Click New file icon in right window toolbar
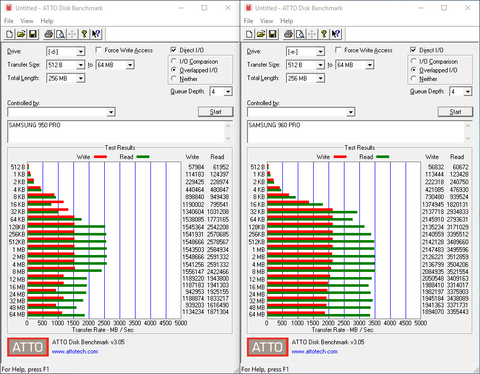 [x=249, y=34]
